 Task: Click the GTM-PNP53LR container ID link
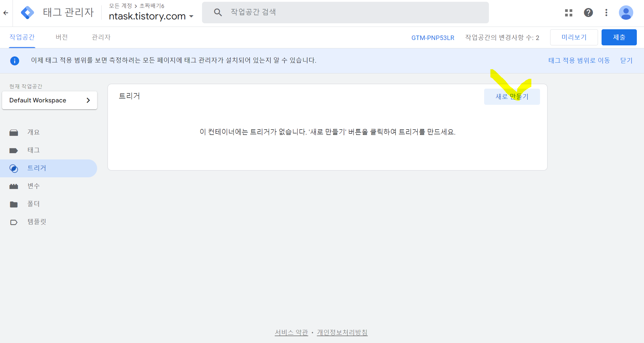[x=432, y=38]
